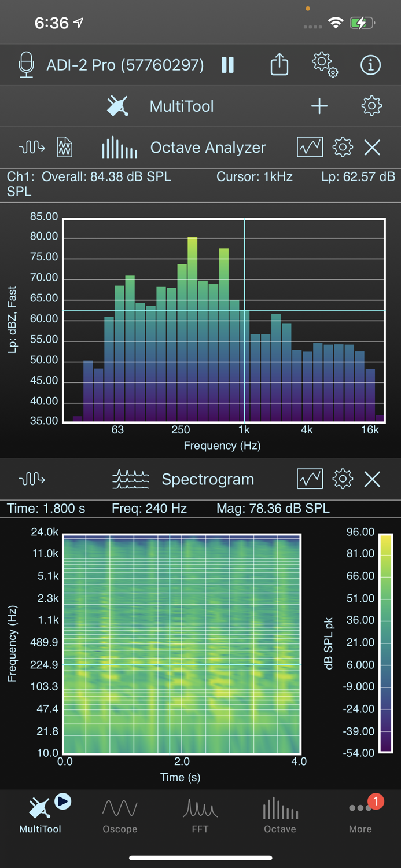Switch to the Oscope tab
The image size is (401, 868).
(120, 813)
